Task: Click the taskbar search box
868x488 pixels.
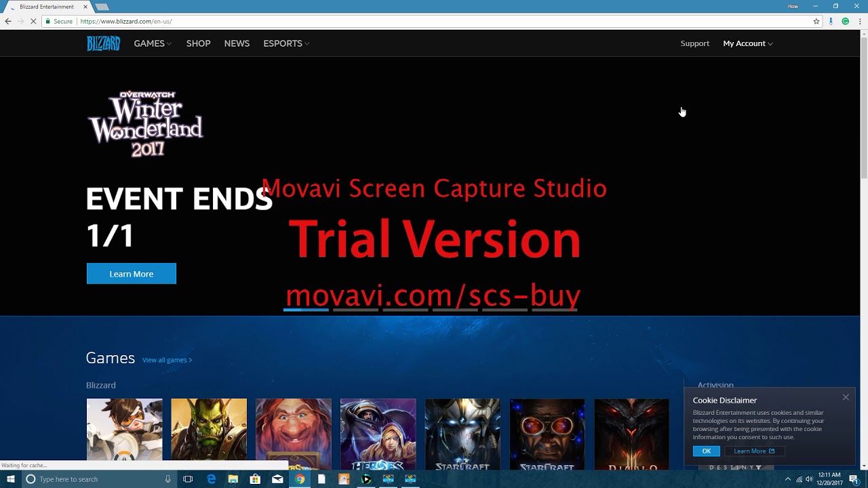Action: [98, 479]
